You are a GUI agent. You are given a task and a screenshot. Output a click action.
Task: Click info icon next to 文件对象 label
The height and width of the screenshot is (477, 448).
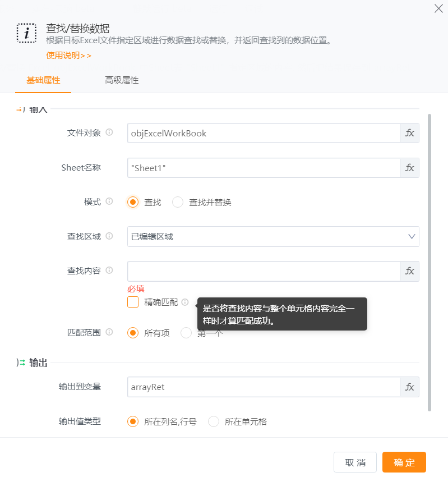pos(109,132)
